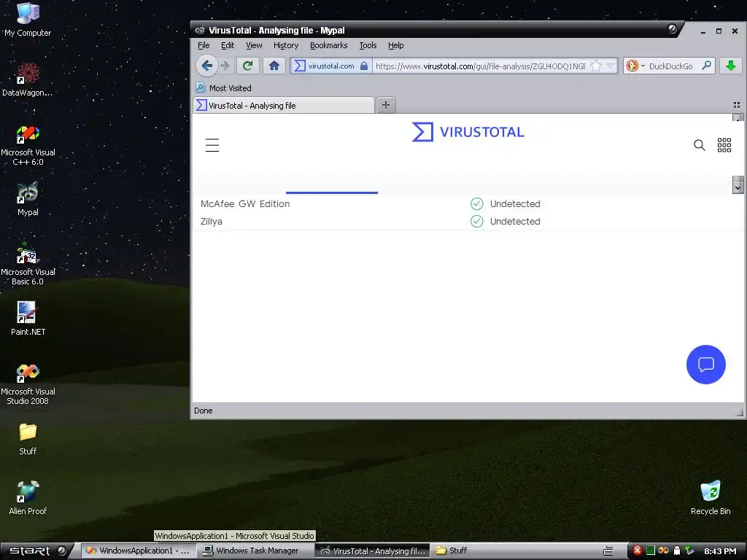Image resolution: width=747 pixels, height=560 pixels.
Task: Open the DataWagon desktop shortcut
Action: [28, 79]
